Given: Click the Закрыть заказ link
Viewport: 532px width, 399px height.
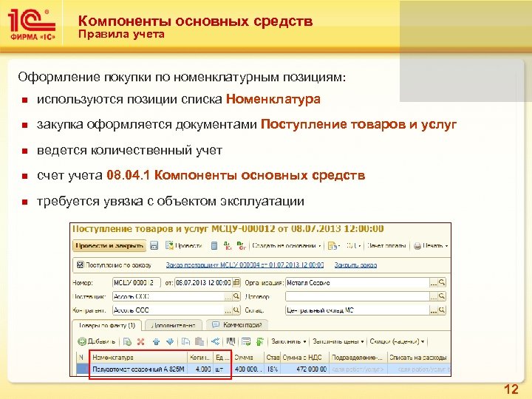Looking at the screenshot, I should tap(355, 265).
